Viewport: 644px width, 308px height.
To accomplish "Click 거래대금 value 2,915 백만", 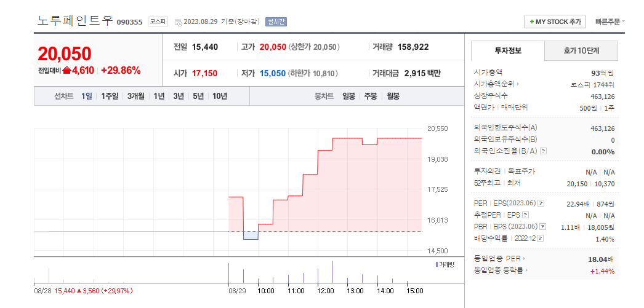I will tap(422, 74).
